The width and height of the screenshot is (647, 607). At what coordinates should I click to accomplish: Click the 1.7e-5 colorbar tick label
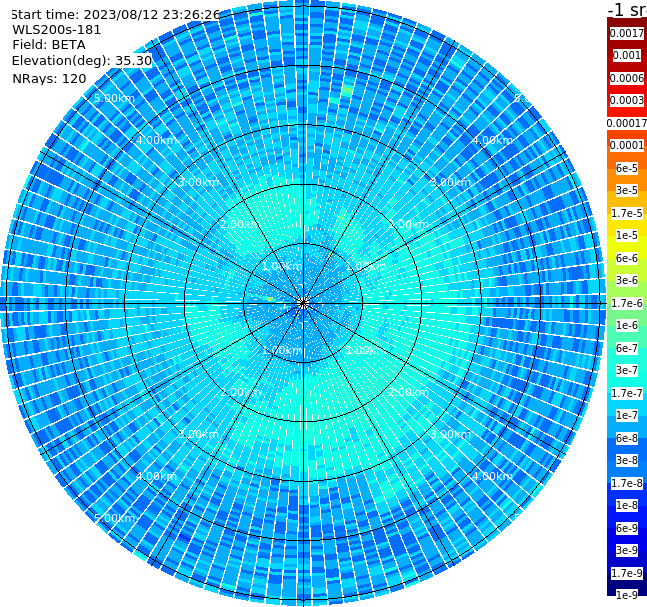627,213
